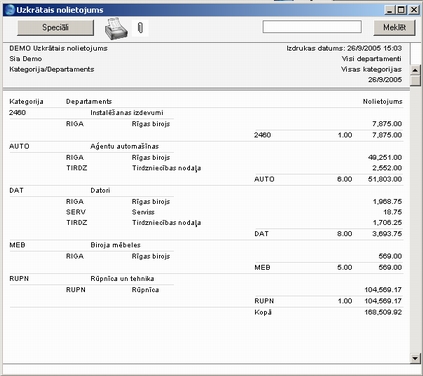
Task: Click the Izdrukas datums timestamp
Action: (344, 48)
